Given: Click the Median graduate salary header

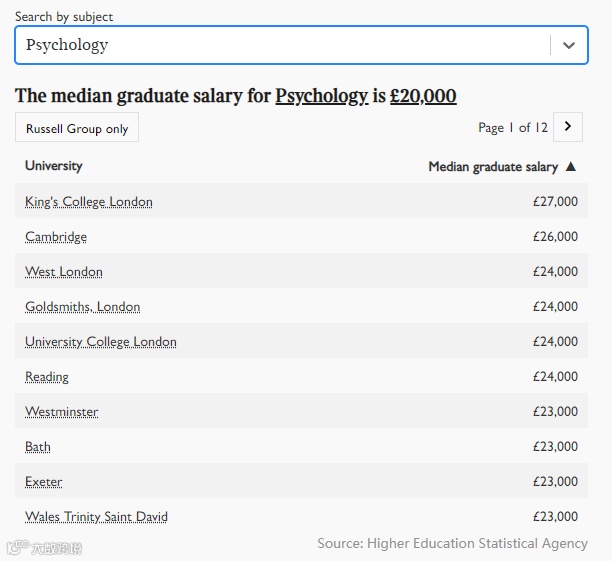Looking at the screenshot, I should click(x=493, y=167).
